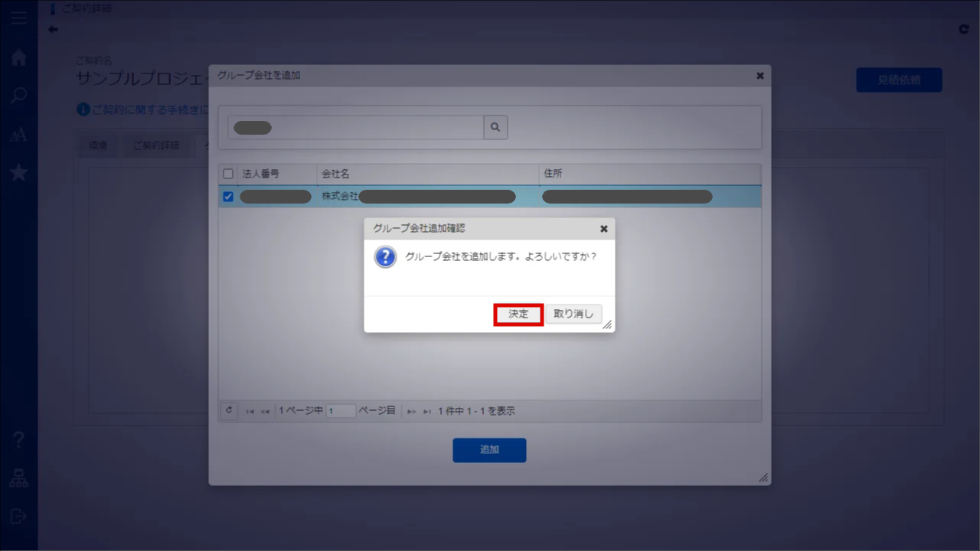Select the star favorites icon
The image size is (980, 551).
click(18, 172)
